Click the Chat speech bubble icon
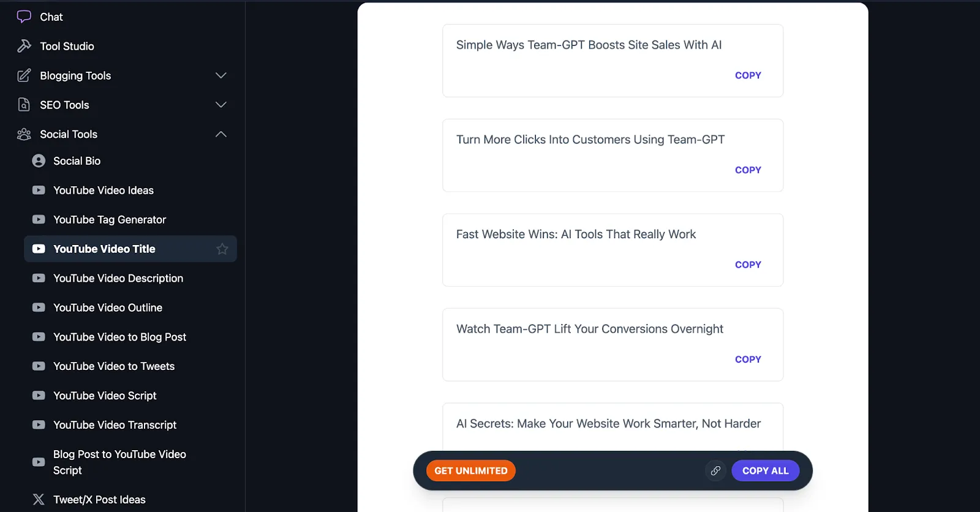 (x=24, y=17)
